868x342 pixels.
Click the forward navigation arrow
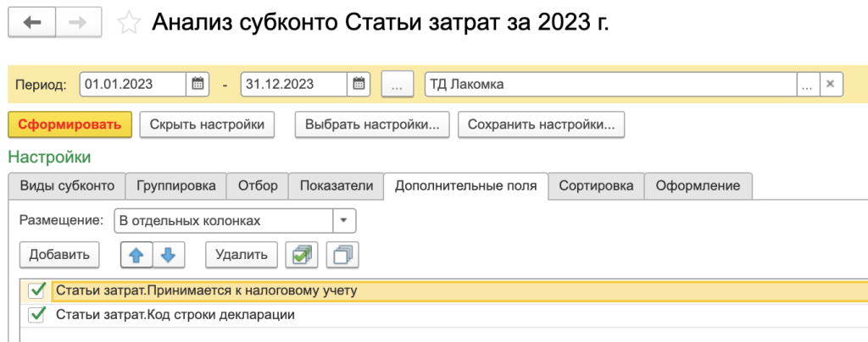78,23
